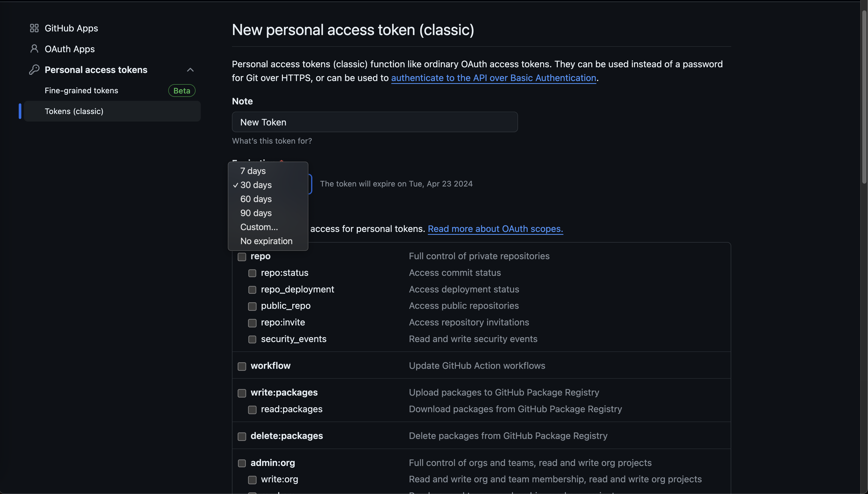Image resolution: width=868 pixels, height=494 pixels.
Task: Check the workflow scope checkbox
Action: 242,366
